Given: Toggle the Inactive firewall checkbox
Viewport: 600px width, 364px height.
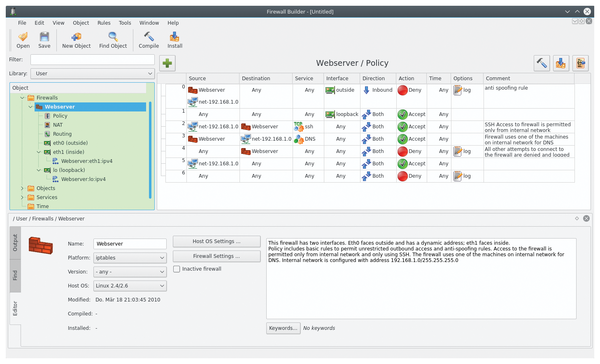Looking at the screenshot, I should [x=176, y=269].
